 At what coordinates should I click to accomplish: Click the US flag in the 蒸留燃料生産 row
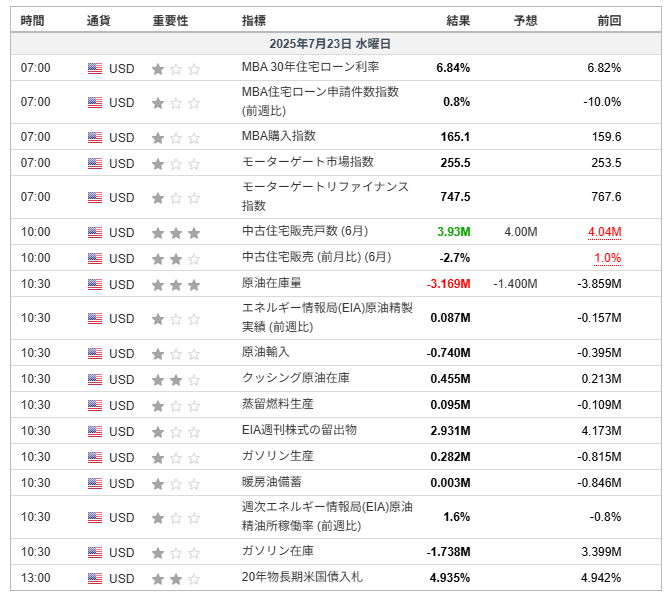pyautogui.click(x=95, y=405)
